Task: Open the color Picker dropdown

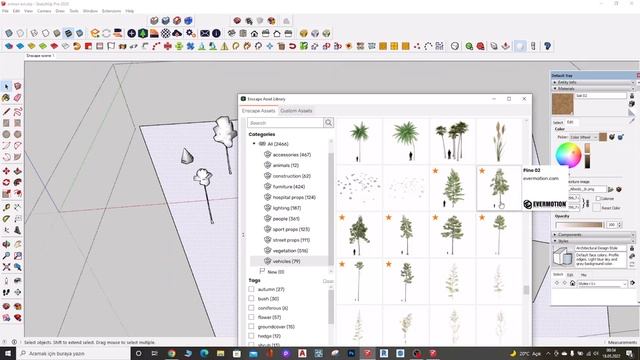Action: tap(584, 137)
